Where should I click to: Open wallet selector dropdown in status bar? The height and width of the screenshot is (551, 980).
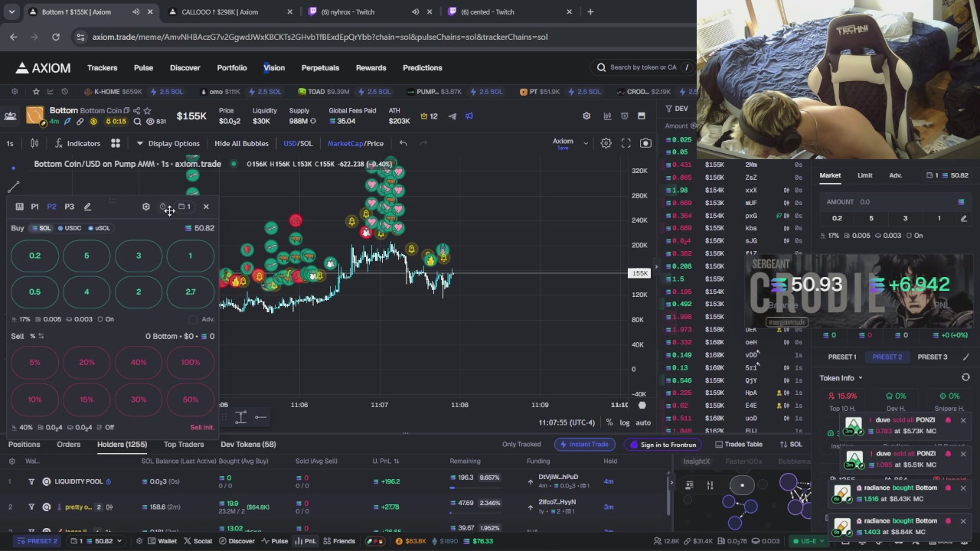tap(96, 541)
